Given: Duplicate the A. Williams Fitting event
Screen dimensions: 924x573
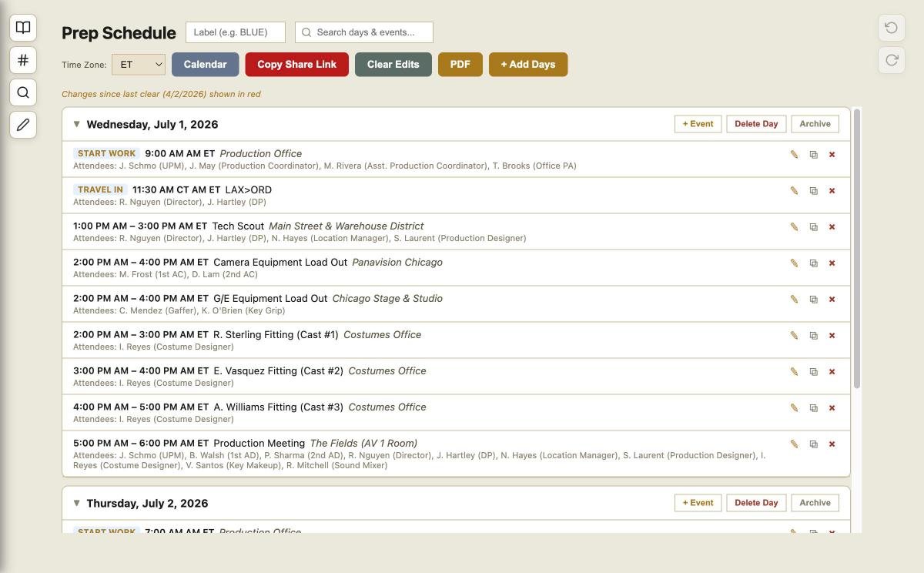Looking at the screenshot, I should click(813, 408).
